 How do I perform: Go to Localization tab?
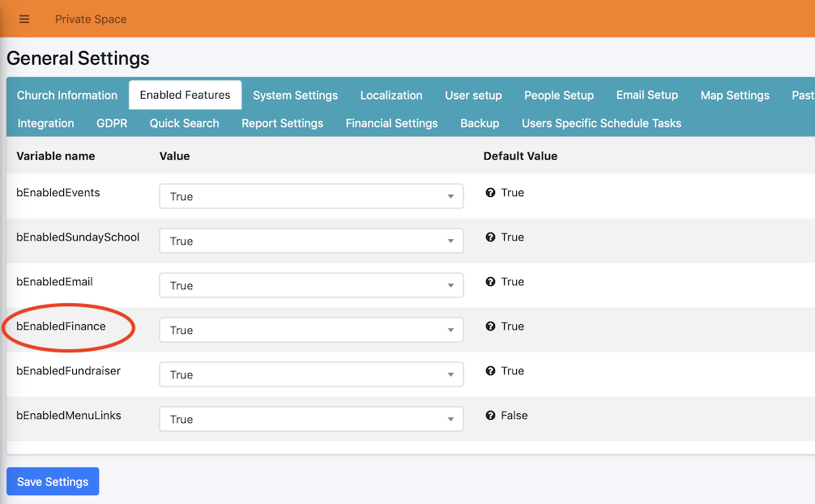pyautogui.click(x=391, y=95)
